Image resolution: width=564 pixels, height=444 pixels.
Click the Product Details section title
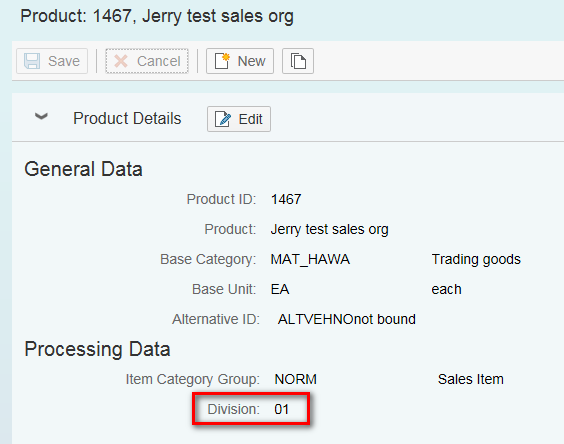[x=127, y=118]
